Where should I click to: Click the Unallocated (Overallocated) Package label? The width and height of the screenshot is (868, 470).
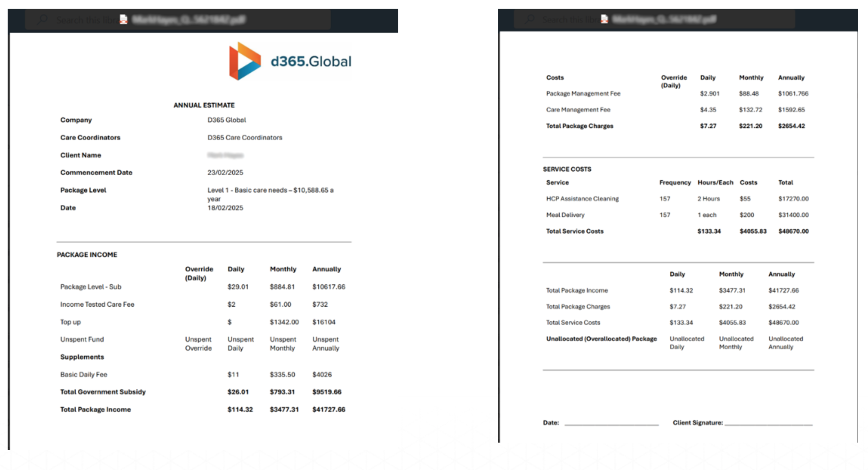click(x=601, y=339)
